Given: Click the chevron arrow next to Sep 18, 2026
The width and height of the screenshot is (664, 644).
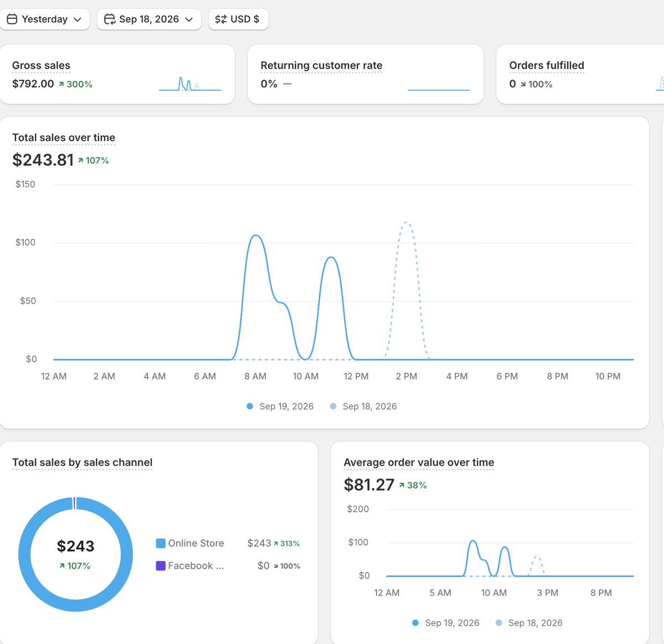Looking at the screenshot, I should point(189,19).
